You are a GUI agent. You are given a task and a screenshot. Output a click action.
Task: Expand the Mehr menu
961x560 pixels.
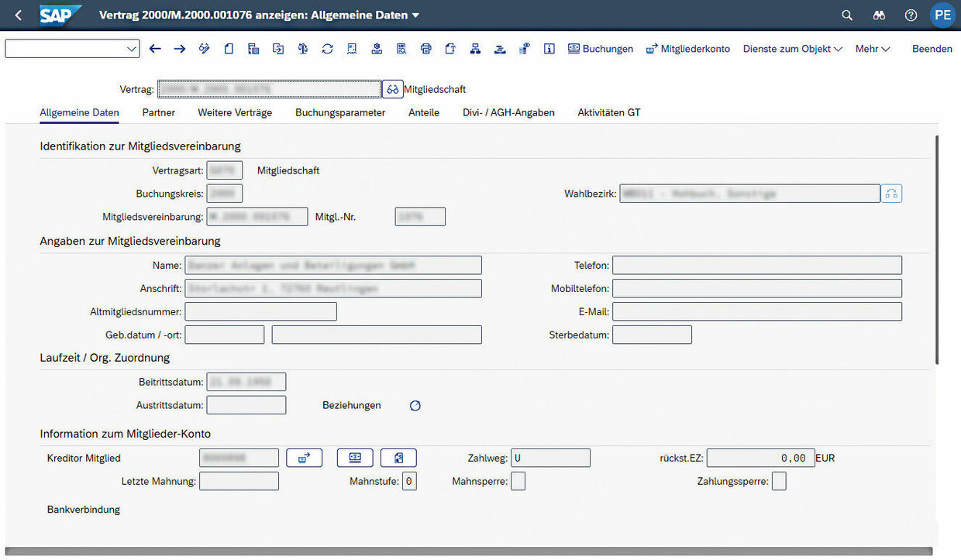pyautogui.click(x=872, y=49)
